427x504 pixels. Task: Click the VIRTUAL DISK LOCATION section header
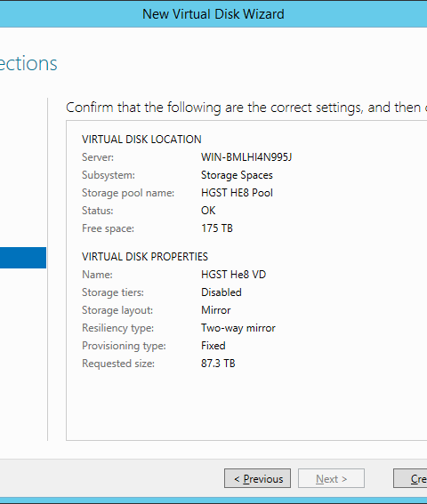141,140
